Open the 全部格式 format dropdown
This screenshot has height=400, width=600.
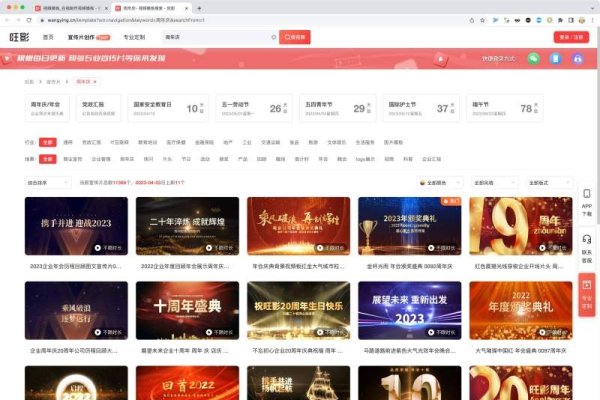pyautogui.click(x=549, y=183)
